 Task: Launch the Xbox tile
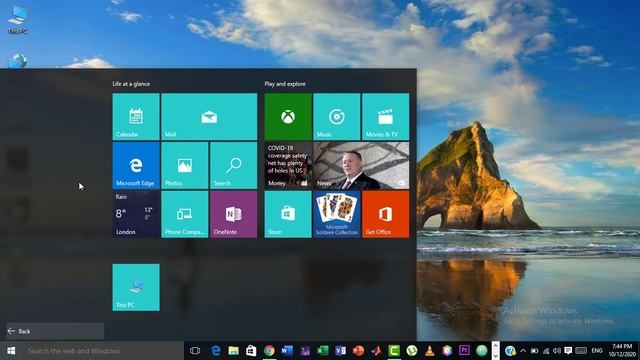tap(288, 117)
